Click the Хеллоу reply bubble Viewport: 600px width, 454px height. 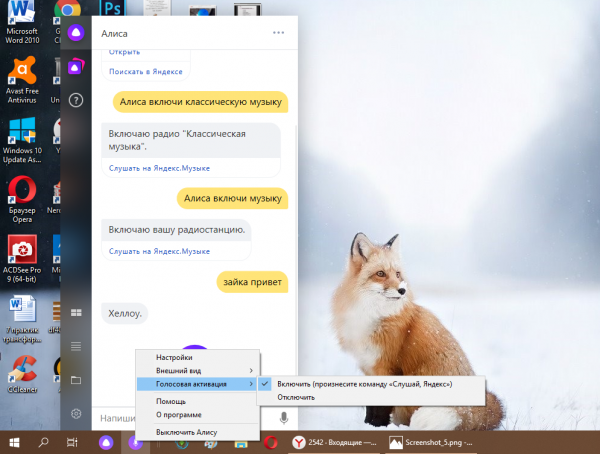tap(125, 314)
